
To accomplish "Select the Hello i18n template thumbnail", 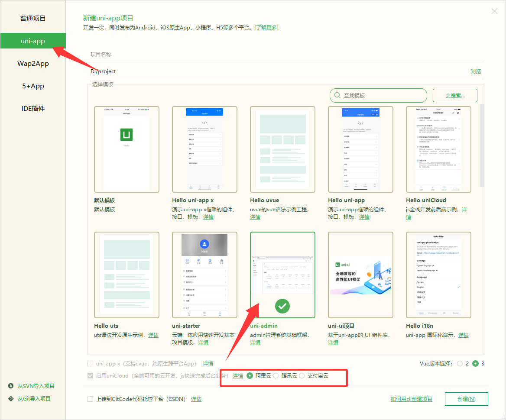I will pyautogui.click(x=438, y=275).
